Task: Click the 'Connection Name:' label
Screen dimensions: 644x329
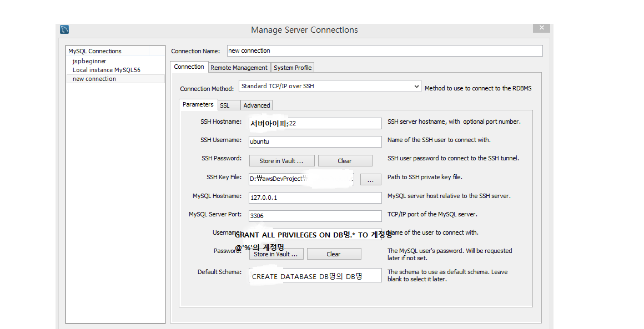Action: tap(195, 51)
